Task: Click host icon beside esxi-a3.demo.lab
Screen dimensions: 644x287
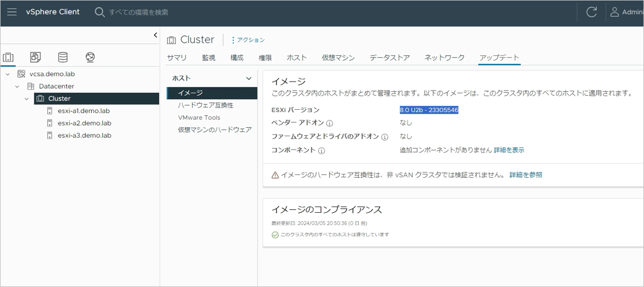Action: tap(49, 135)
